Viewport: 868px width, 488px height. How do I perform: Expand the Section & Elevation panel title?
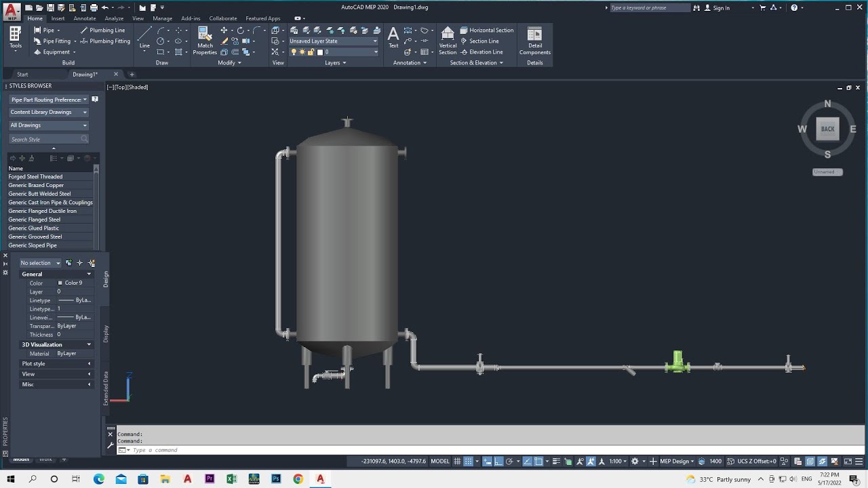tap(477, 63)
